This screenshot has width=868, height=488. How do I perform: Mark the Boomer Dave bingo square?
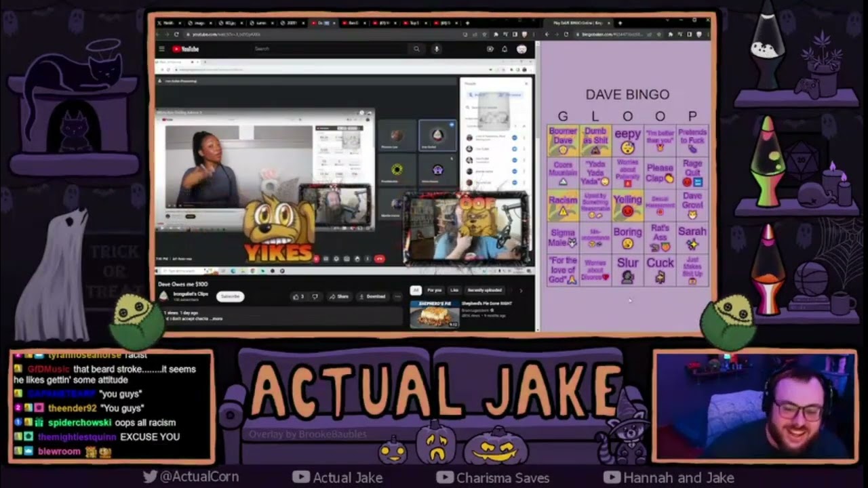pyautogui.click(x=563, y=140)
